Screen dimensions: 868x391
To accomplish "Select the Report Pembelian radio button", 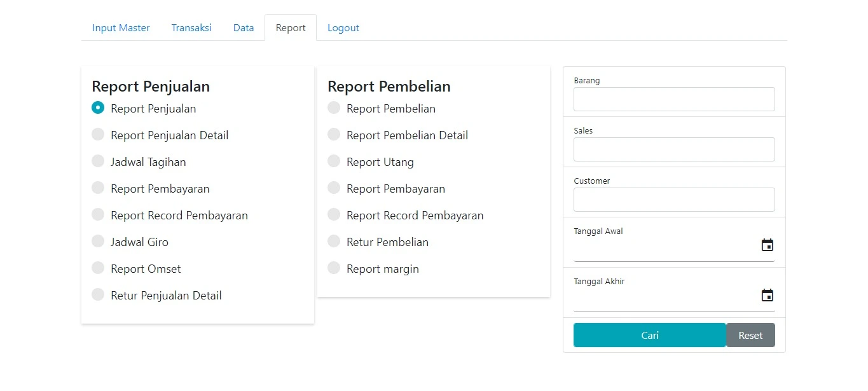I will [334, 107].
